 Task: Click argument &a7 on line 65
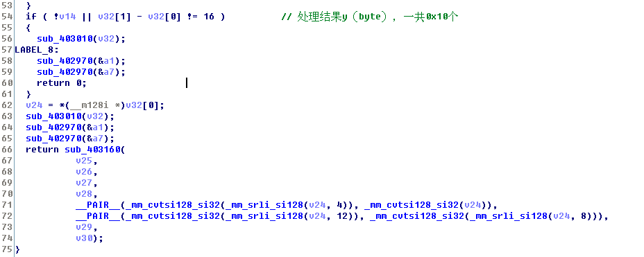95,139
